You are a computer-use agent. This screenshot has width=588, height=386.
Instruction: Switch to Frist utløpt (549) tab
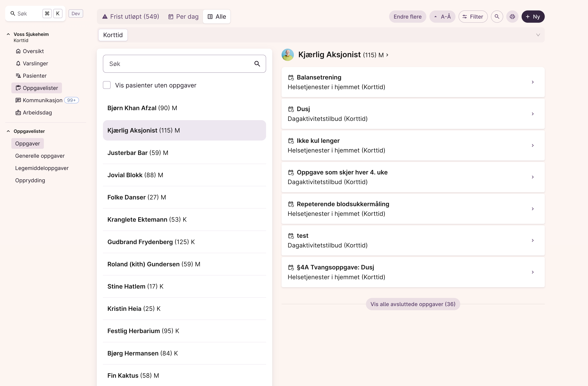tap(131, 17)
